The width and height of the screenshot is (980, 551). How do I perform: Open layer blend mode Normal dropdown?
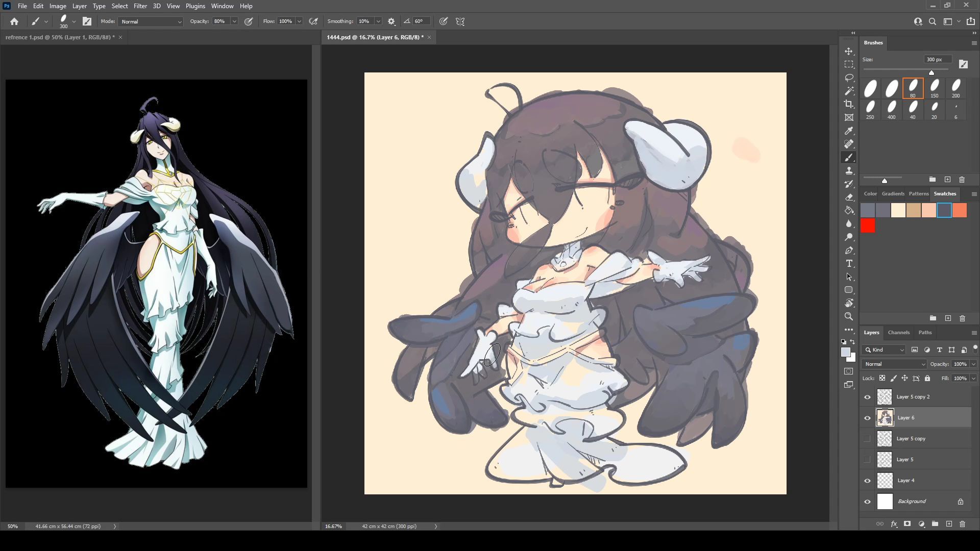tap(894, 364)
